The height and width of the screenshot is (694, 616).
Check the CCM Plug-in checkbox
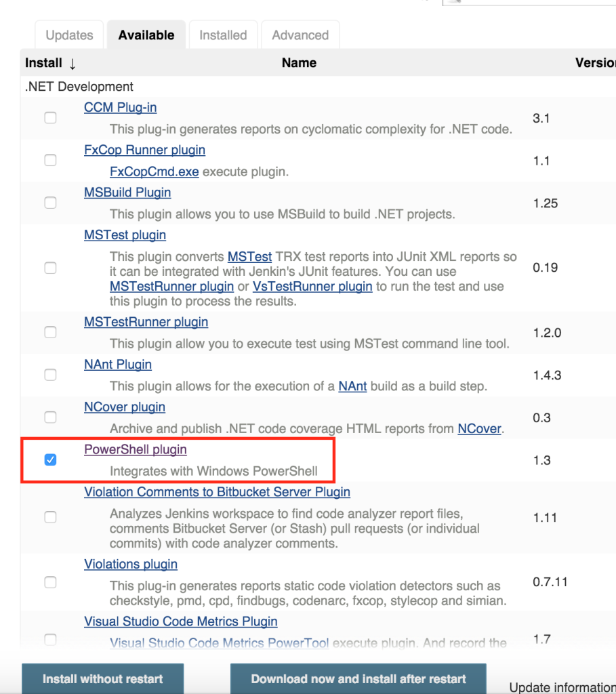(x=50, y=118)
